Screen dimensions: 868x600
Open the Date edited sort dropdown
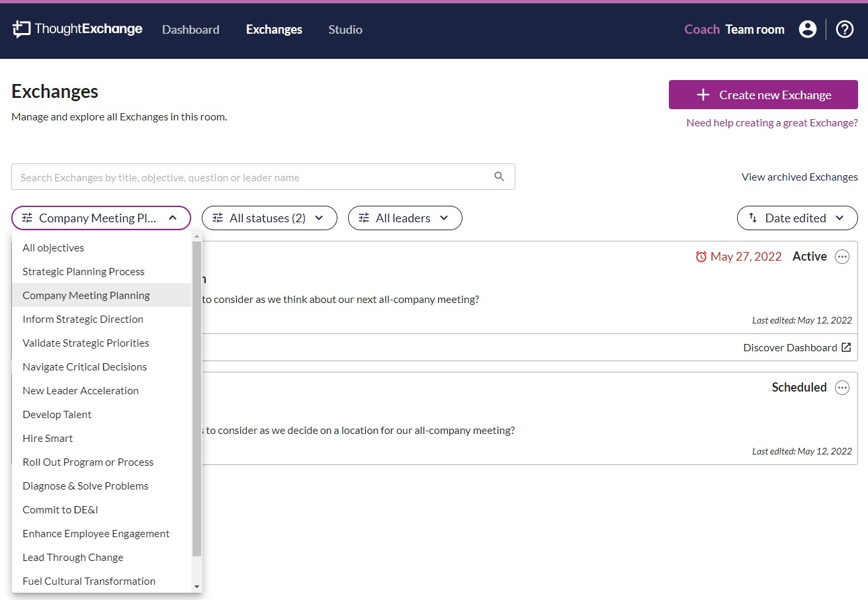(797, 218)
